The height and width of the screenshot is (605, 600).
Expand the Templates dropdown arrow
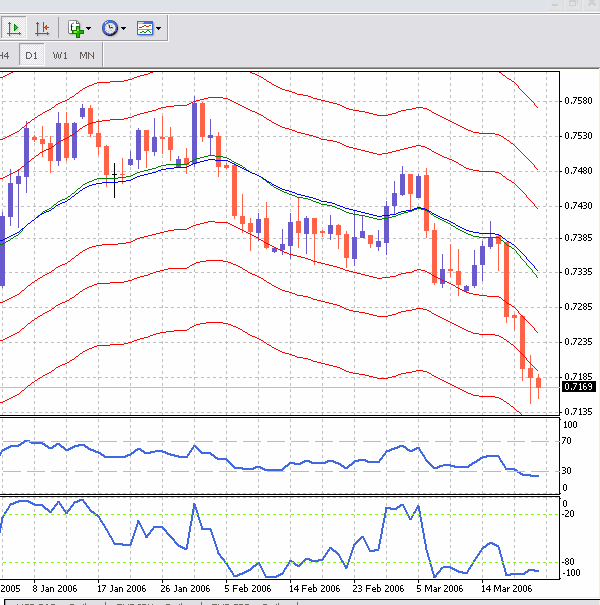tap(159, 29)
